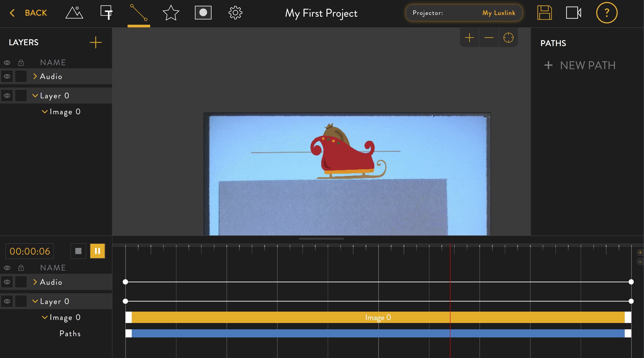The image size is (644, 358).
Task: Toggle visibility of Layer 0 in timeline
Action: pos(7,301)
